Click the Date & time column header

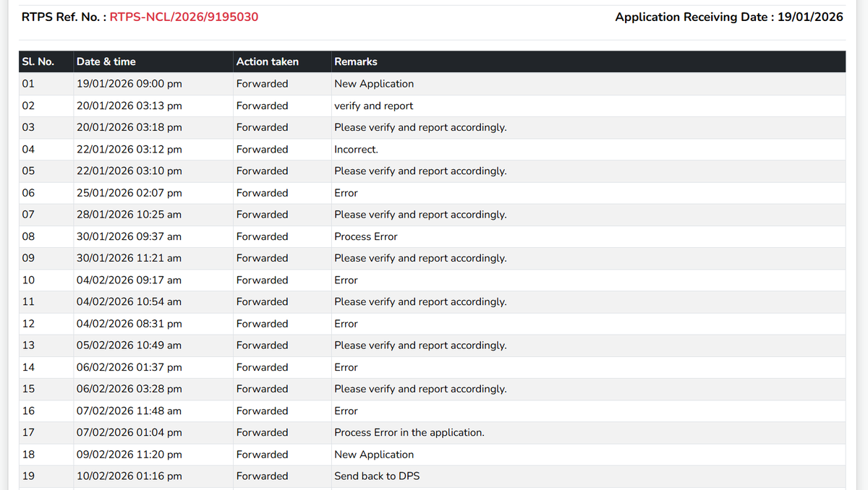pyautogui.click(x=106, y=61)
